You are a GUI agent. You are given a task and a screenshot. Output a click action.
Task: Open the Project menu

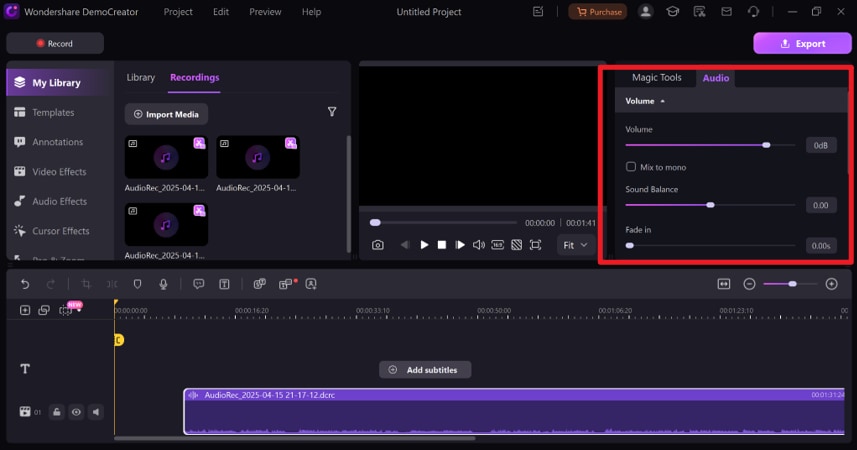click(x=178, y=11)
